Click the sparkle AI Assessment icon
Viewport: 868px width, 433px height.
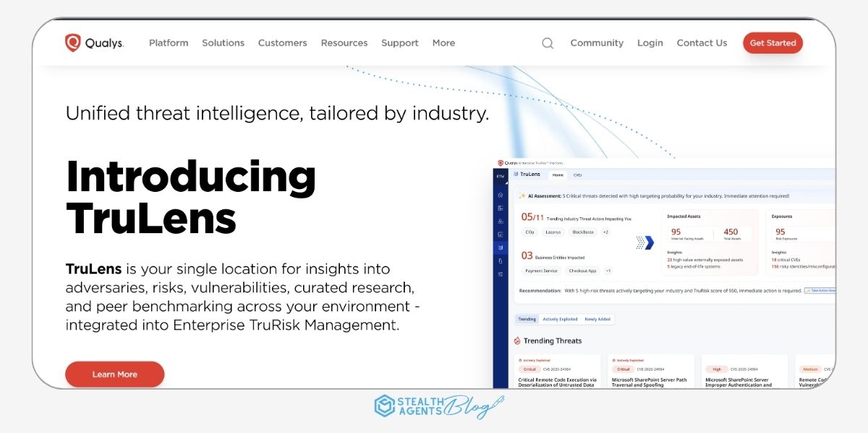click(x=522, y=196)
